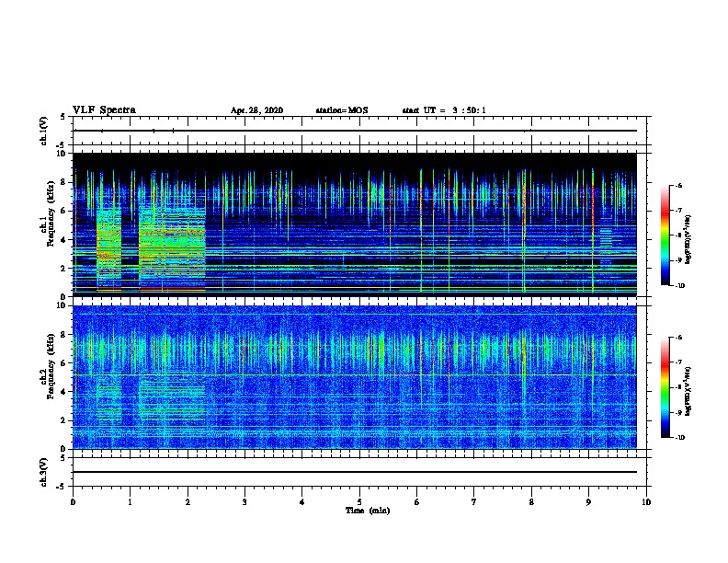Click the time axis tick label "8"

[x=531, y=502]
